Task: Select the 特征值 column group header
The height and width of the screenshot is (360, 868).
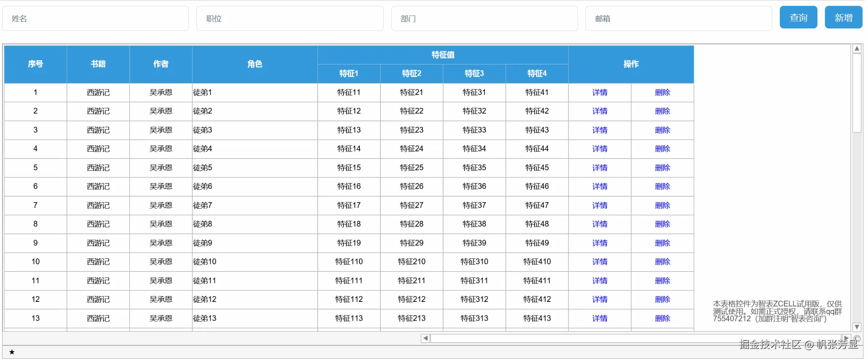Action: click(443, 55)
